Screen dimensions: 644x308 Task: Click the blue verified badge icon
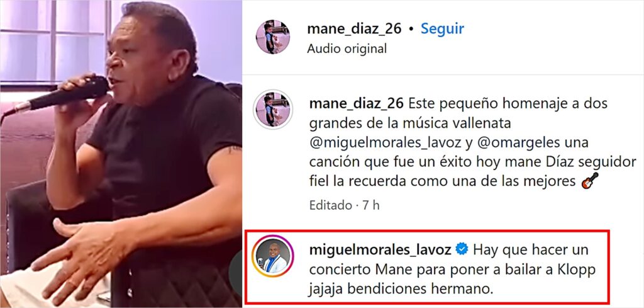[462, 249]
